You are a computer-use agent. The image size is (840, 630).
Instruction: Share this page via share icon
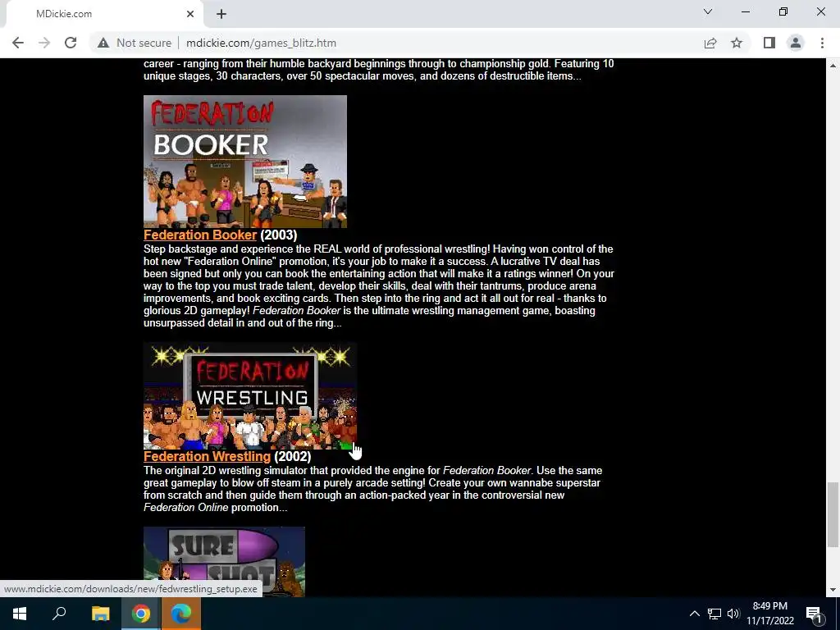pyautogui.click(x=710, y=43)
